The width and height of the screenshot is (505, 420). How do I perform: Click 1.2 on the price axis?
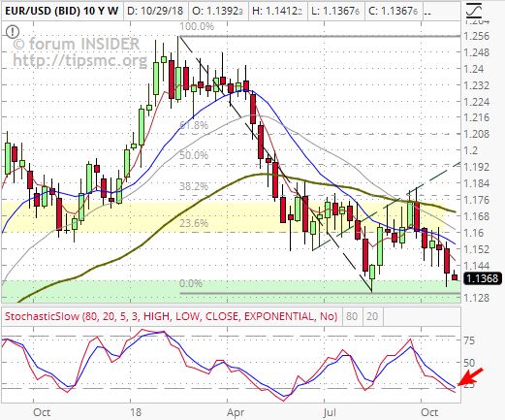470,150
